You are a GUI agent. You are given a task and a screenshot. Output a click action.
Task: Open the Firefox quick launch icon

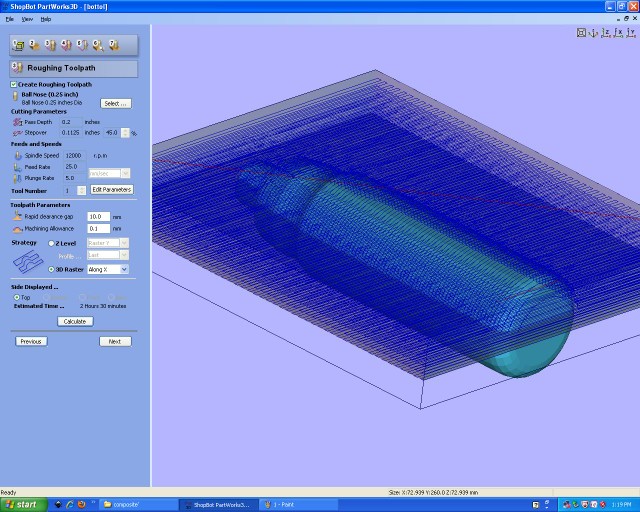pos(81,505)
